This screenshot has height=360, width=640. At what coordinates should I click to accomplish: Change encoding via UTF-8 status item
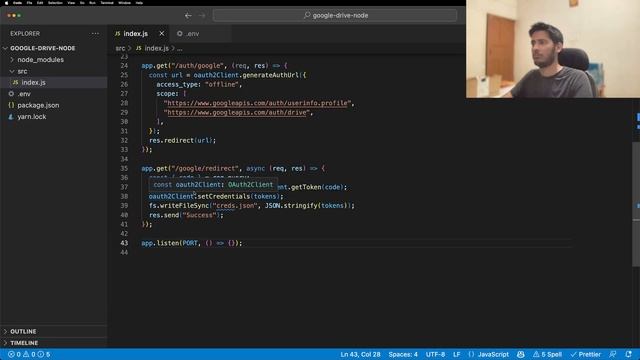[x=436, y=354]
